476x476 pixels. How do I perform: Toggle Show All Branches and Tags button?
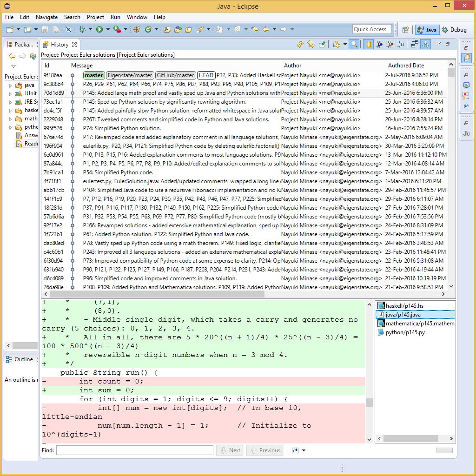point(426,44)
